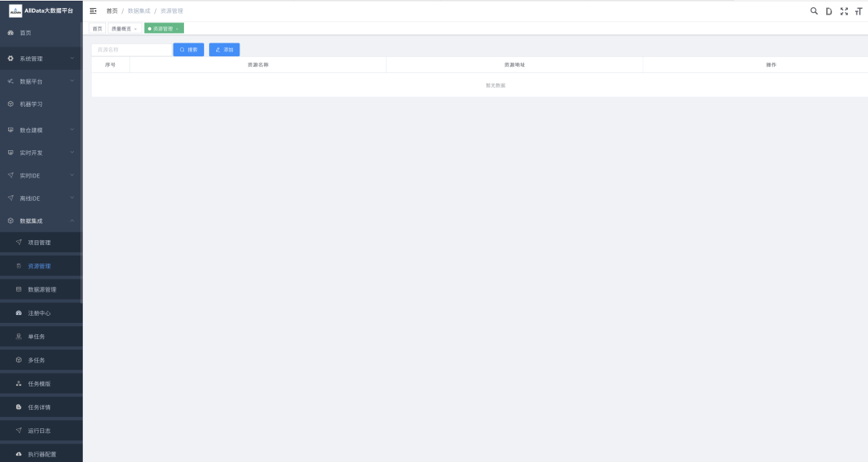868x462 pixels.
Task: Click the 'D' document icon in header
Action: point(829,11)
